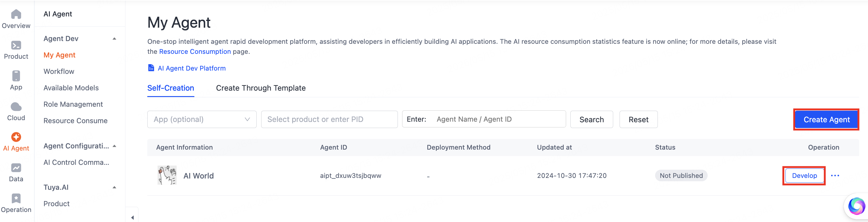
Task: Open the Data chart icon
Action: tap(16, 168)
